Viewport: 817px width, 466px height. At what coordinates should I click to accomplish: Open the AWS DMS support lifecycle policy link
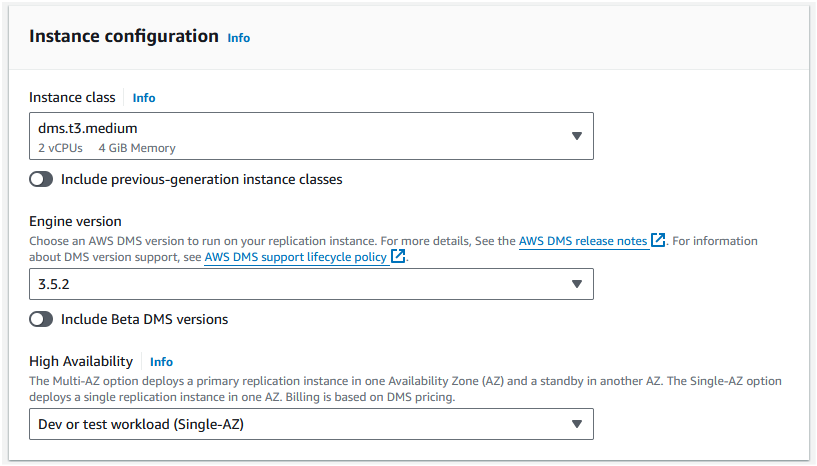(x=295, y=257)
